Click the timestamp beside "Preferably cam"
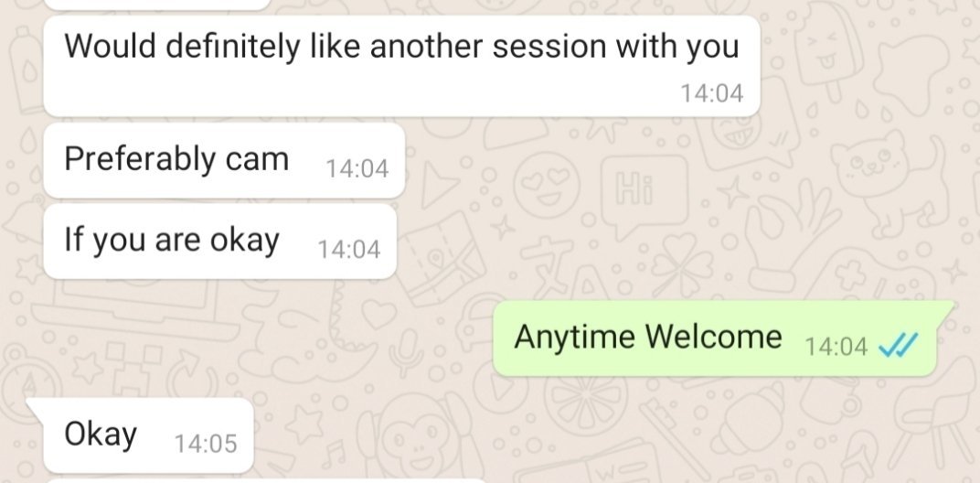This screenshot has width=980, height=483. pos(357,169)
